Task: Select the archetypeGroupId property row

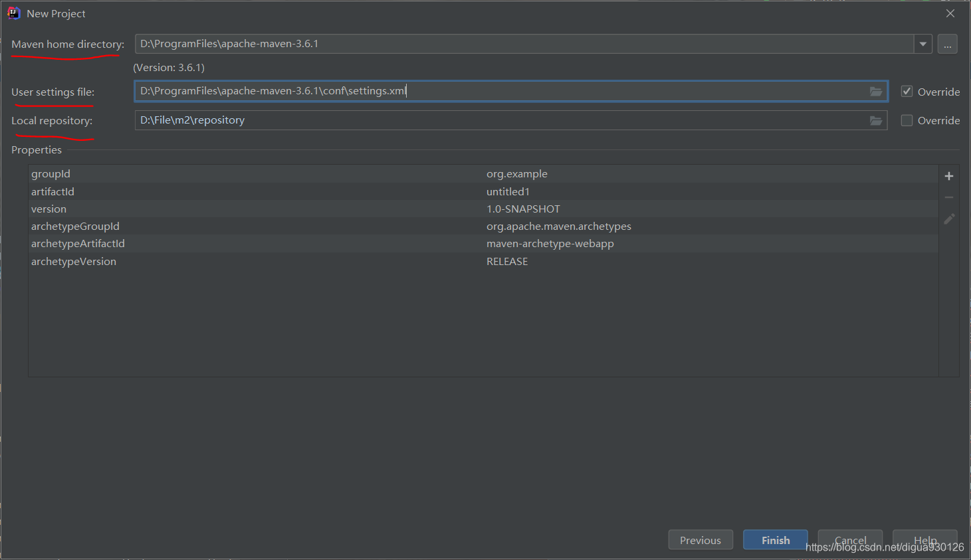Action: [x=483, y=226]
